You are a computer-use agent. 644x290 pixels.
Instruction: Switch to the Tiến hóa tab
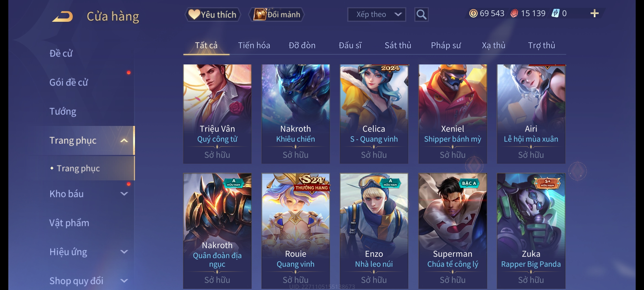254,45
